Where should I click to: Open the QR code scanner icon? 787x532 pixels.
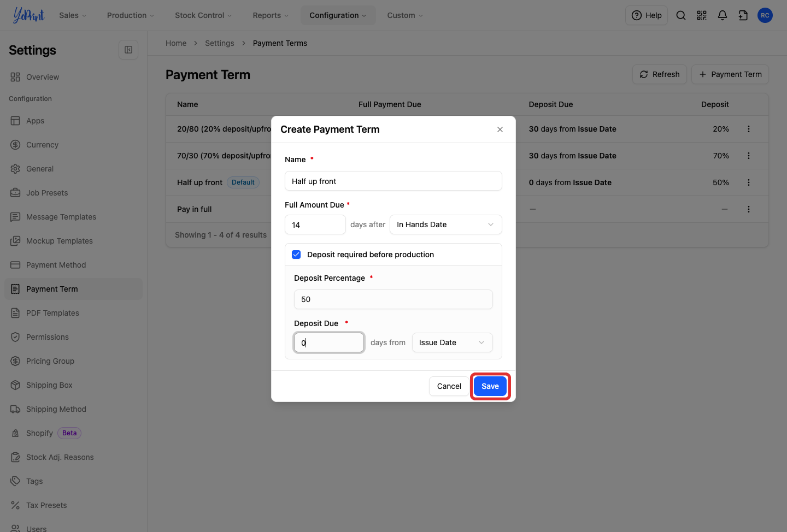coord(702,15)
